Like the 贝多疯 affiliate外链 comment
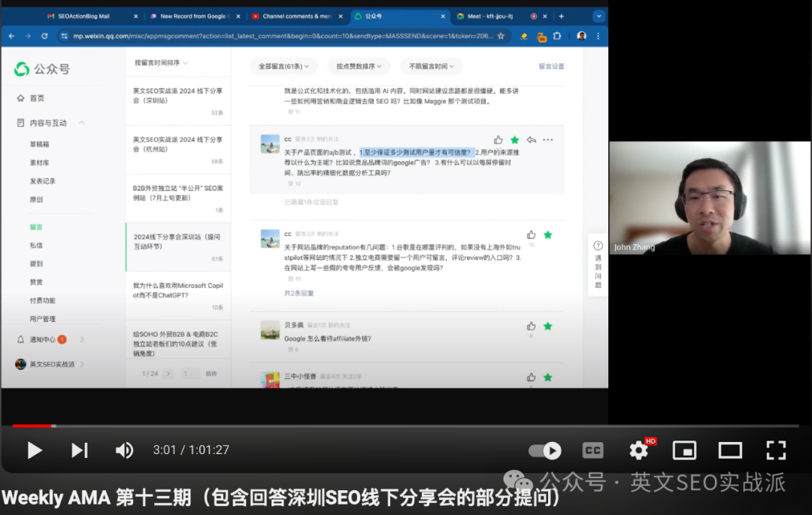Screen dimensions: 812x515 point(531,326)
